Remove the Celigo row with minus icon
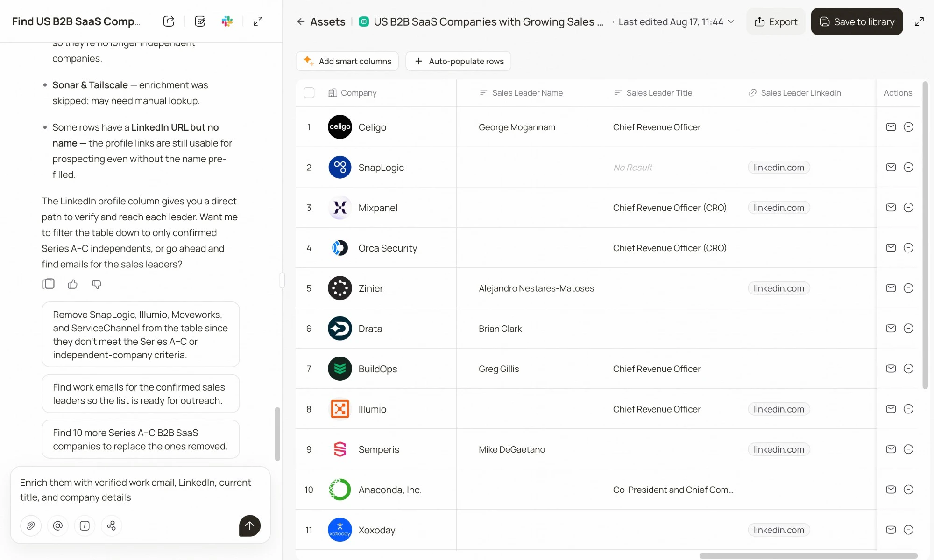 tap(908, 127)
